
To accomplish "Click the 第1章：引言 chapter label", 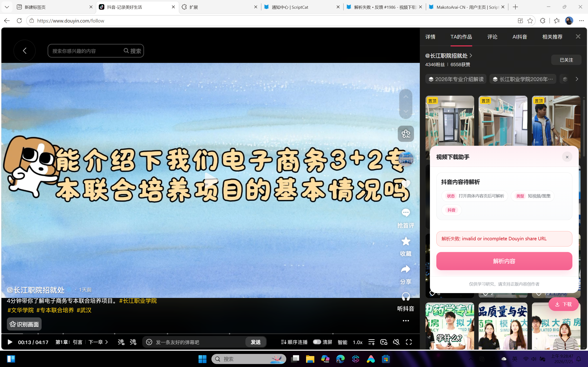I will pos(69,342).
